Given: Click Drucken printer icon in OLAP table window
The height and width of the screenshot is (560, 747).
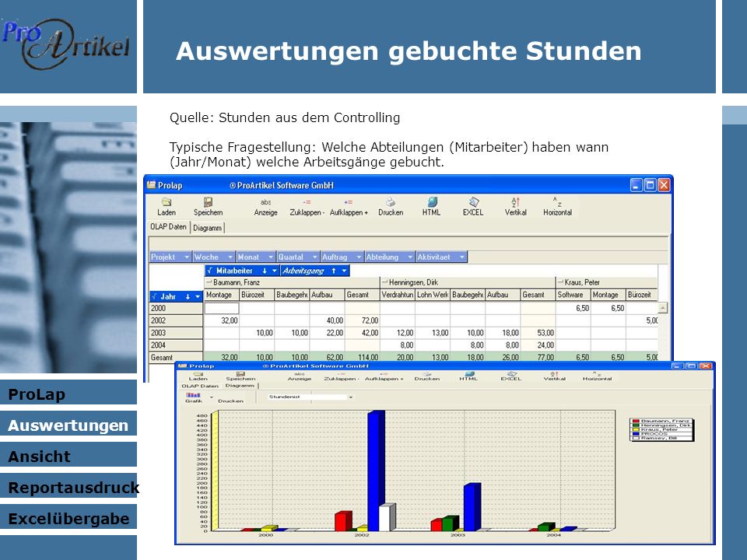Looking at the screenshot, I should [390, 202].
